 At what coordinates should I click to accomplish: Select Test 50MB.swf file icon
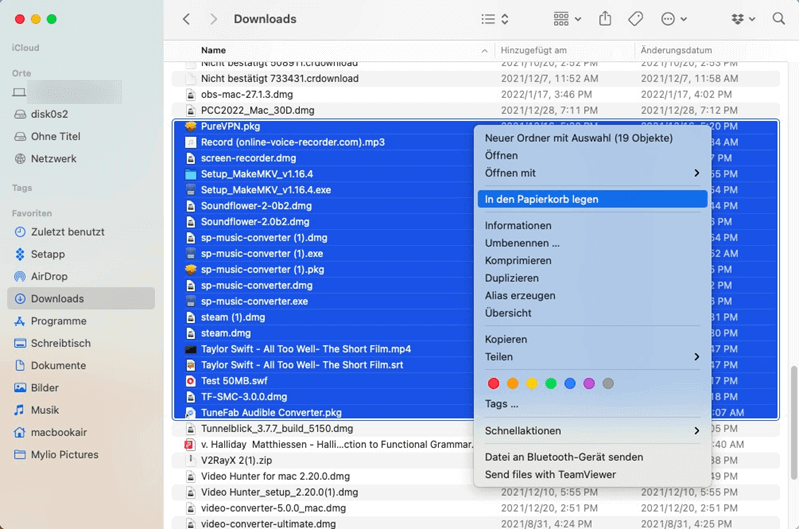(x=191, y=381)
